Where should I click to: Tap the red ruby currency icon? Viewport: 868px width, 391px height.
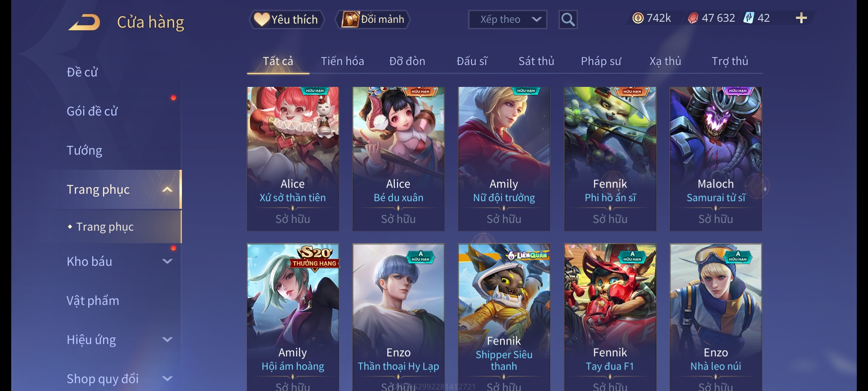693,18
